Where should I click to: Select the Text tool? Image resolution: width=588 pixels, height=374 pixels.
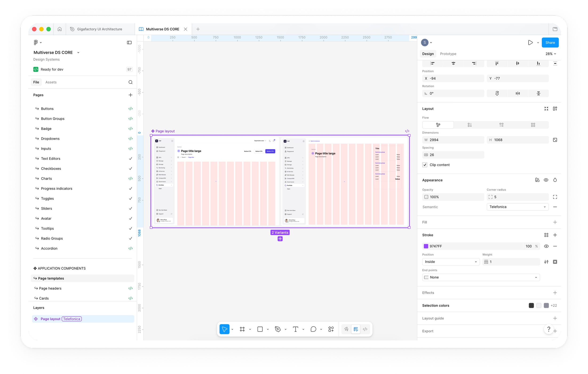pos(295,329)
